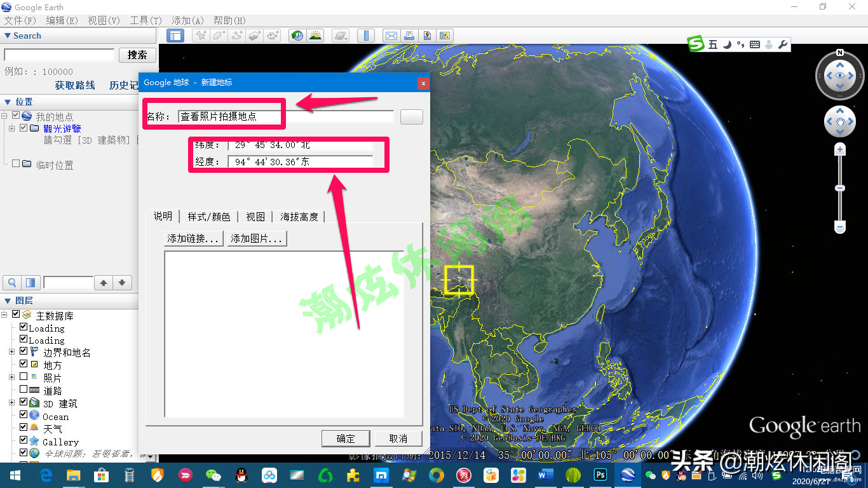Open the Windows Start menu
The height and width of the screenshot is (488, 868).
(15, 475)
